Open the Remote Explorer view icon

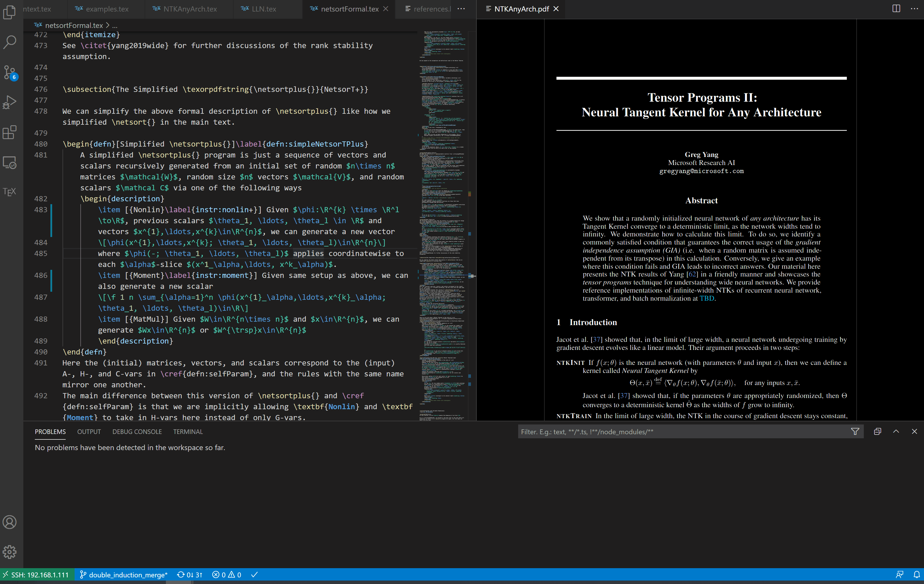[x=10, y=163]
